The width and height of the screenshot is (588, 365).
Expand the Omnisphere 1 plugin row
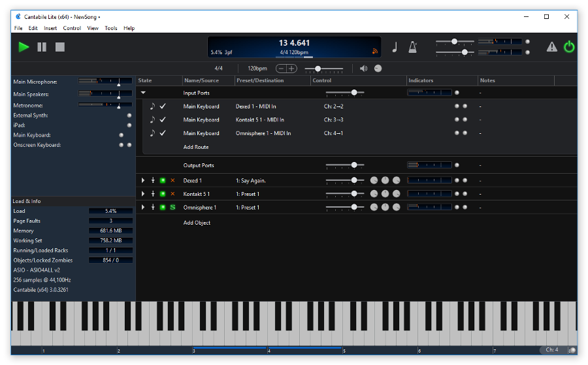tap(143, 207)
